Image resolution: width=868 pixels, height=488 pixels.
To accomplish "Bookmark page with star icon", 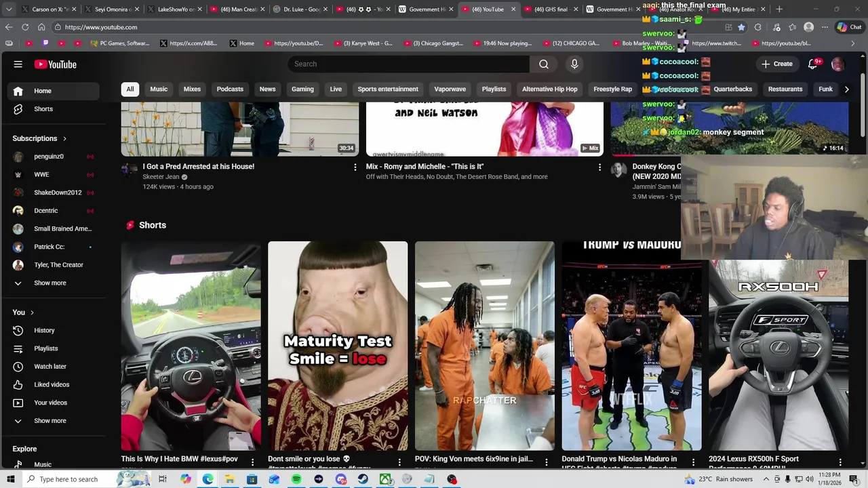I will point(741,27).
